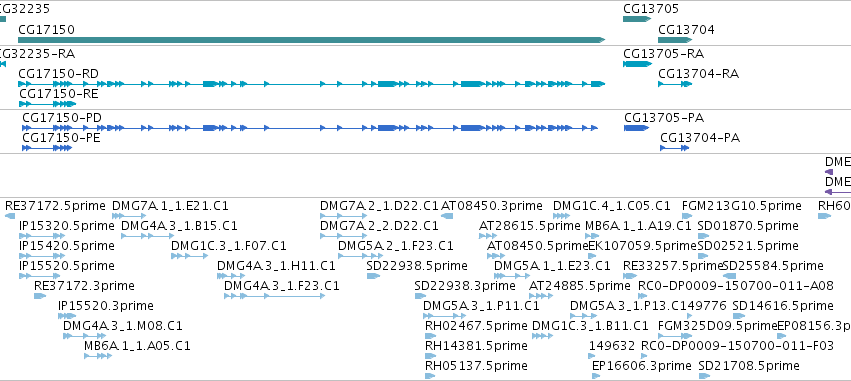Open the DMG7A.2_1.D22.C1 label
This screenshot has width=851, height=381.
(379, 206)
